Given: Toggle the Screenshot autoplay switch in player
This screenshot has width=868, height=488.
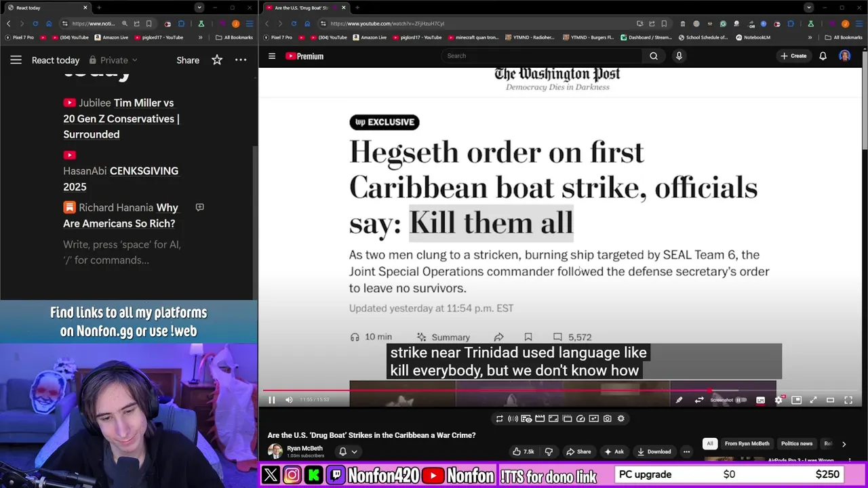Looking at the screenshot, I should click(x=741, y=400).
